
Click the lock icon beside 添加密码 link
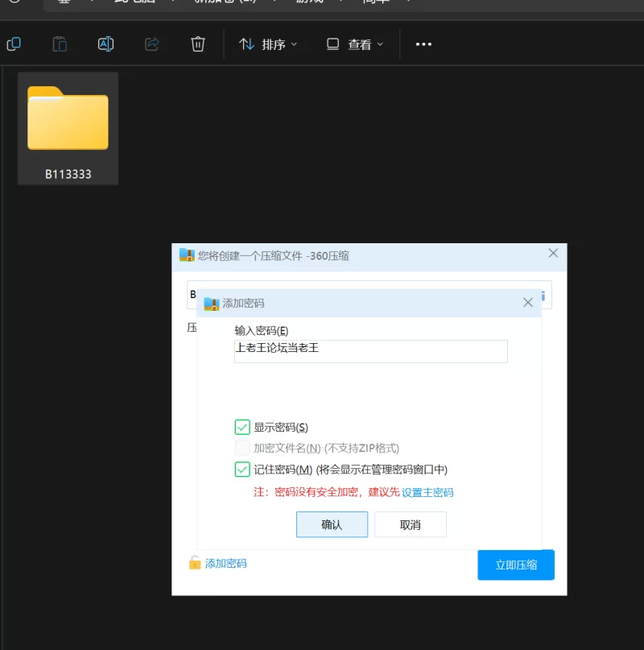tap(194, 562)
